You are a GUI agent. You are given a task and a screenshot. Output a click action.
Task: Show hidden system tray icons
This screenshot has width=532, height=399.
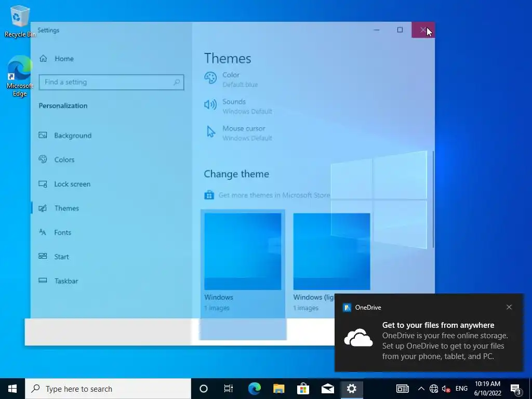point(421,389)
